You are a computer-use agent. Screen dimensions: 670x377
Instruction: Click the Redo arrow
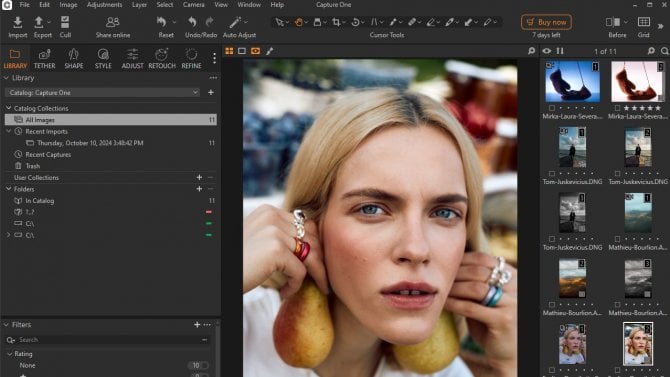[x=209, y=22]
